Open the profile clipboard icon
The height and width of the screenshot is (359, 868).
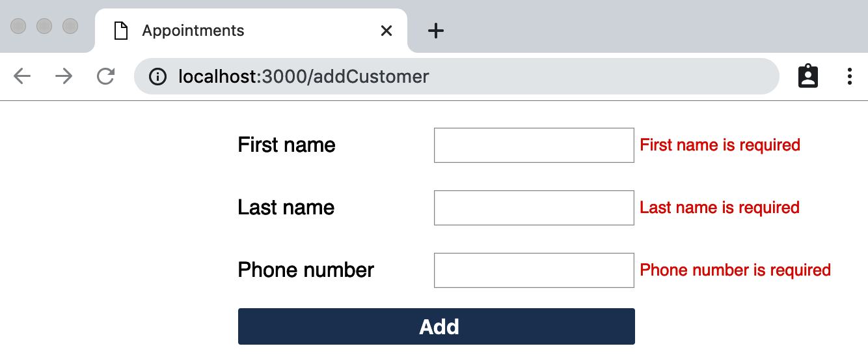[808, 76]
